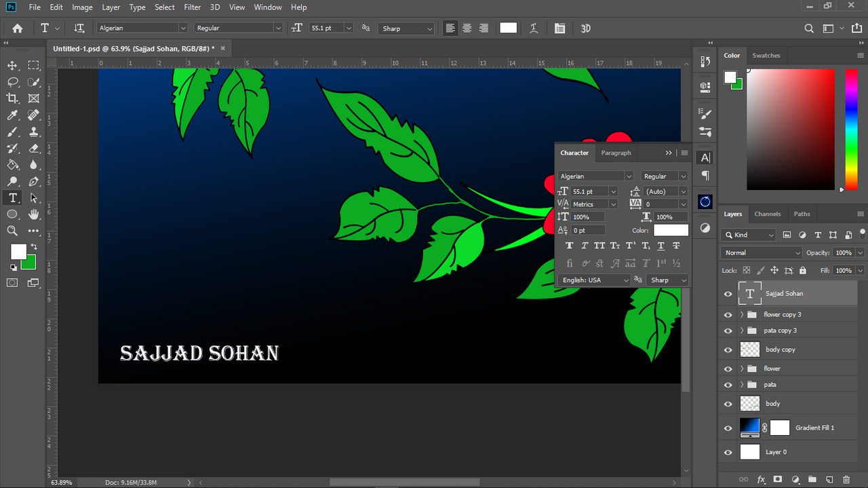Click the Character panel text color swatch
The width and height of the screenshot is (868, 488).
671,230
